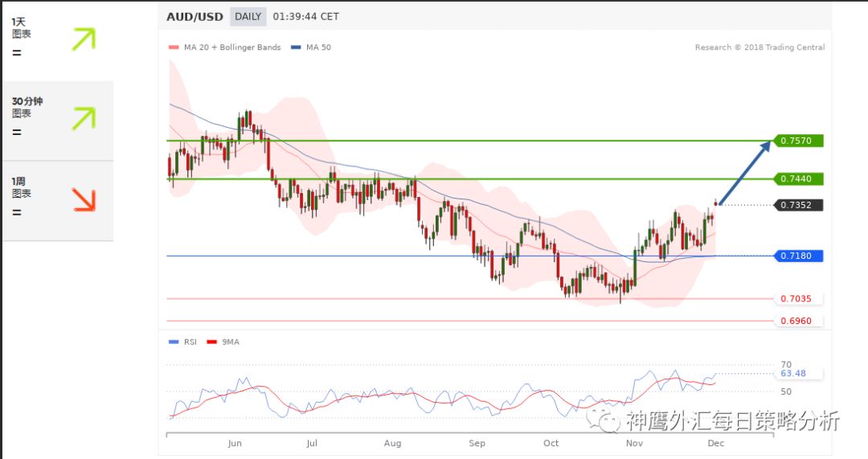The width and height of the screenshot is (868, 459).
Task: Click the equals sign under 1天 图表
Action: (16, 53)
